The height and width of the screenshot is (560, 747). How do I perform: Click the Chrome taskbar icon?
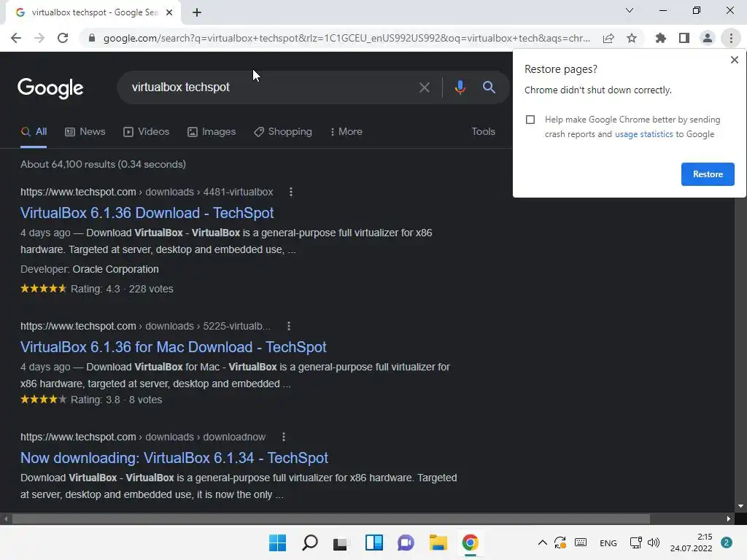[x=471, y=542]
